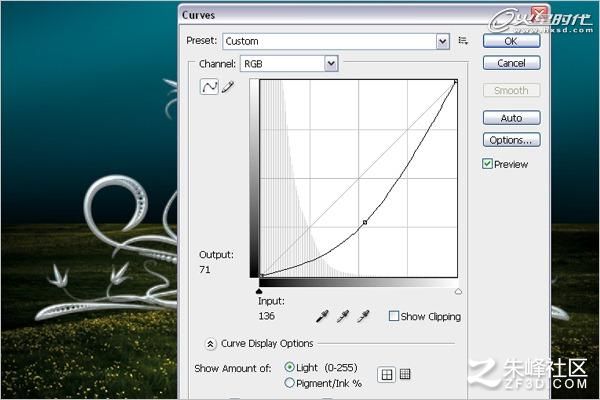Pick the white point eyedropper

coord(363,317)
